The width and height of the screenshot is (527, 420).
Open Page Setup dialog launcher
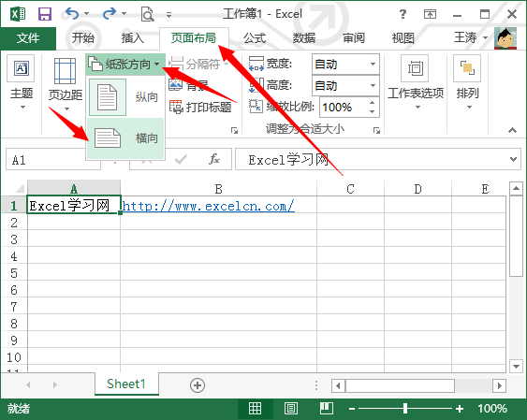pyautogui.click(x=234, y=130)
